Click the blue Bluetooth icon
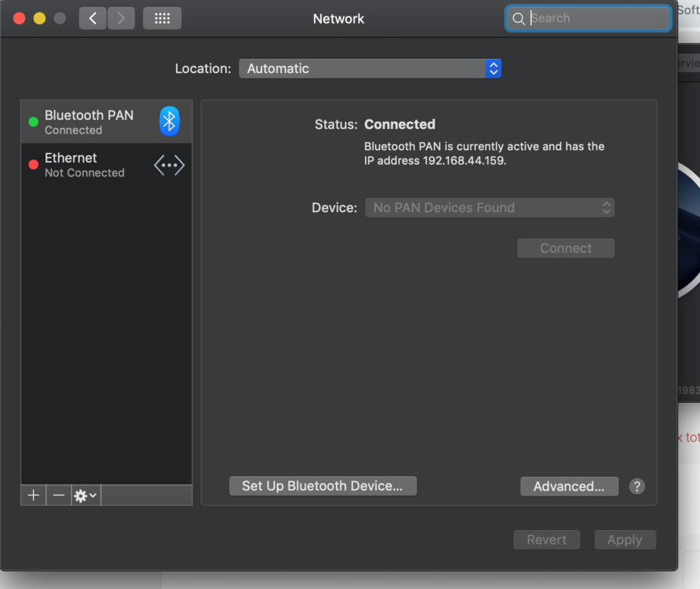This screenshot has width=700, height=589. click(170, 121)
